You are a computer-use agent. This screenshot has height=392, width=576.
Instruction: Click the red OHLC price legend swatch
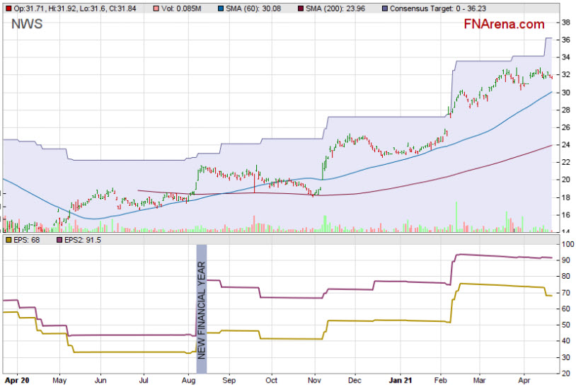tap(8, 8)
